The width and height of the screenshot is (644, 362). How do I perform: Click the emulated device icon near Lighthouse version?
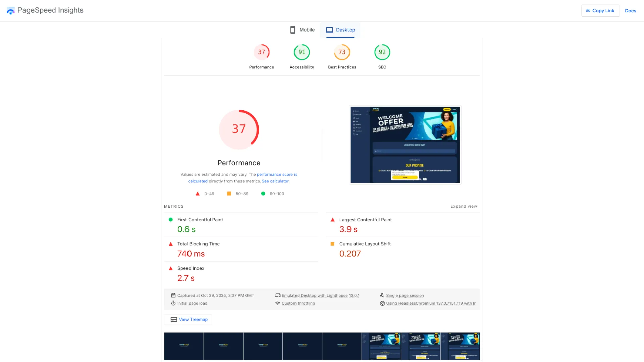(x=278, y=295)
